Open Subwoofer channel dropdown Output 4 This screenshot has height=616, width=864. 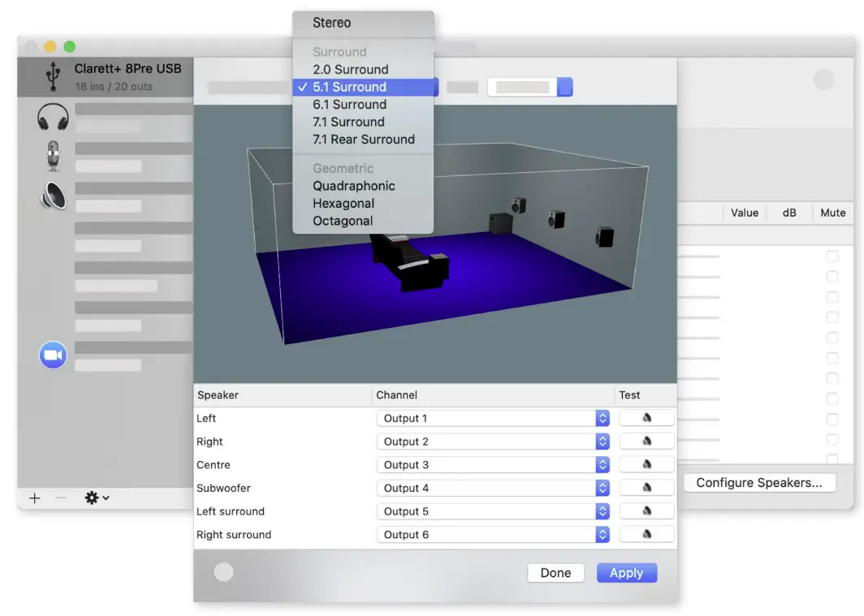pos(493,488)
